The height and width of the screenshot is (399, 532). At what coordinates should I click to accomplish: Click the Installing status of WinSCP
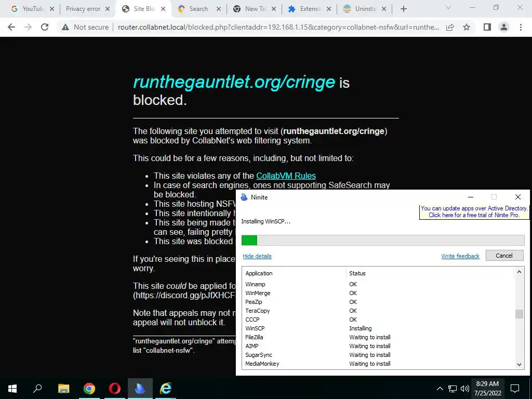(x=361, y=328)
